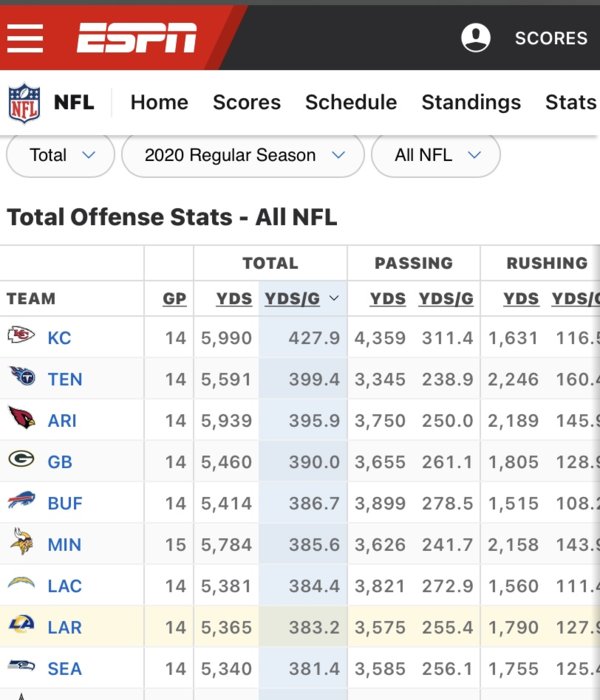This screenshot has width=600, height=700.
Task: Switch to the Scores tab
Action: coord(247,102)
